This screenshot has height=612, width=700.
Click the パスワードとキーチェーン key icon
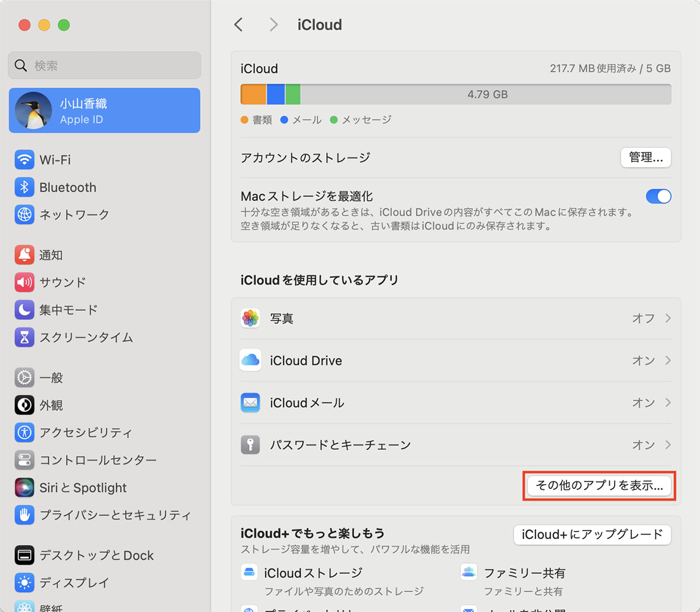pos(250,445)
